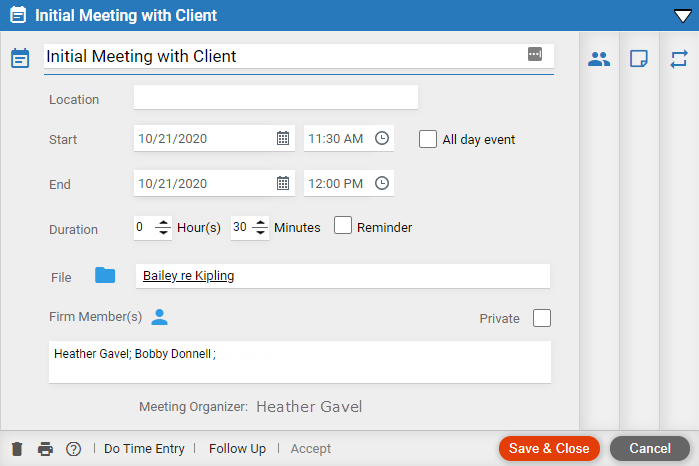Choose Follow Up option
This screenshot has width=699, height=466.
point(237,449)
